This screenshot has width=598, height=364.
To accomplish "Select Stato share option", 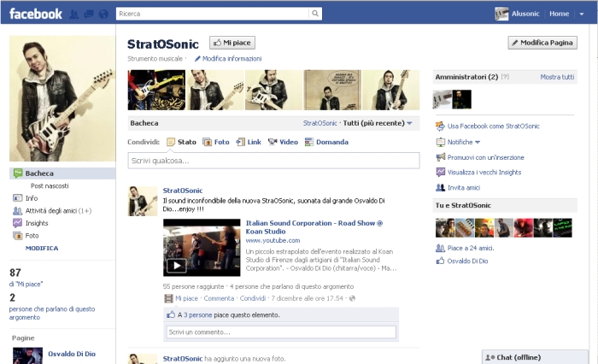I will [x=181, y=142].
